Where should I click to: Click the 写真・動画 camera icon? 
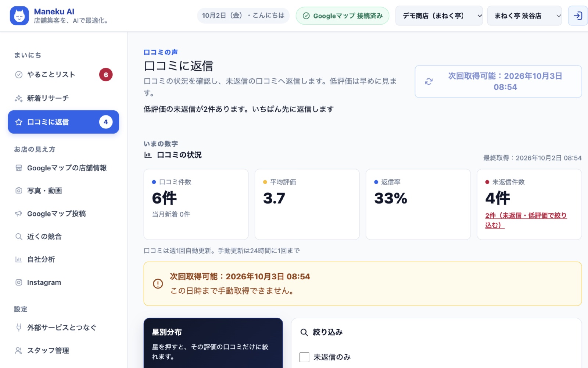(19, 191)
